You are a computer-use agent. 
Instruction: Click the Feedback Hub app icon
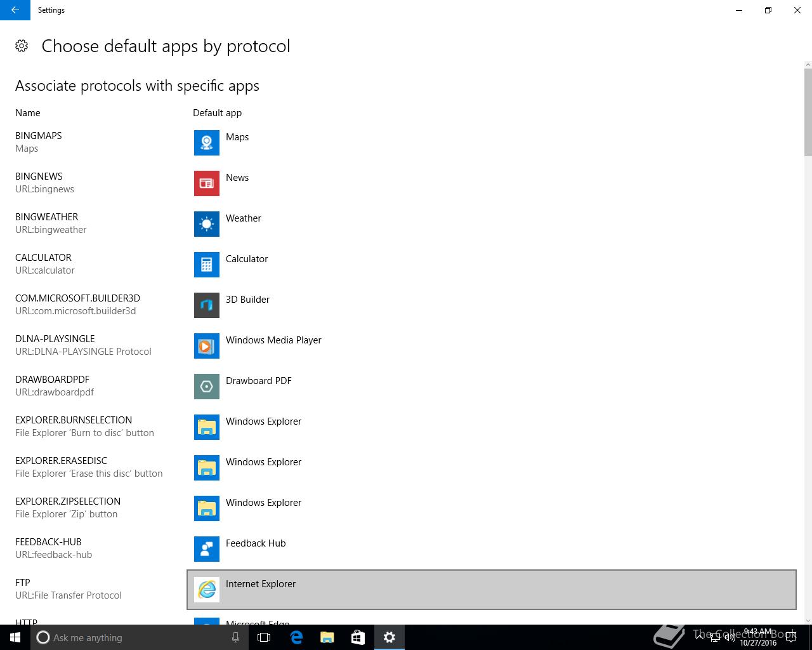tap(207, 549)
